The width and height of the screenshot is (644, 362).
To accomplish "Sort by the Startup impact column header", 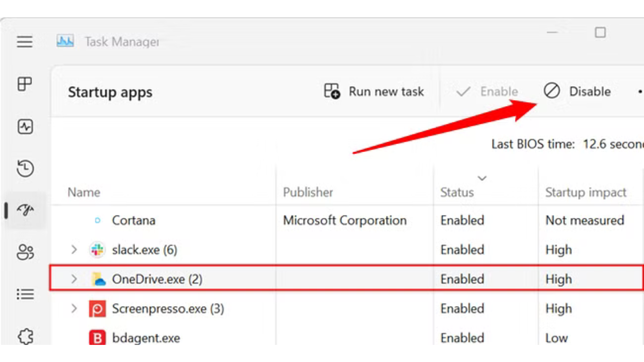I will pyautogui.click(x=586, y=192).
